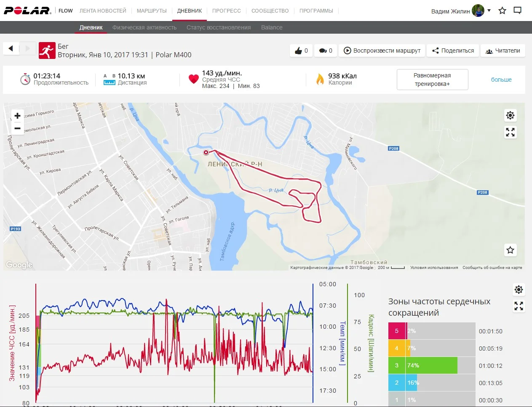Open ЛЕНТА НОВОСТЕЙ menu

click(103, 11)
